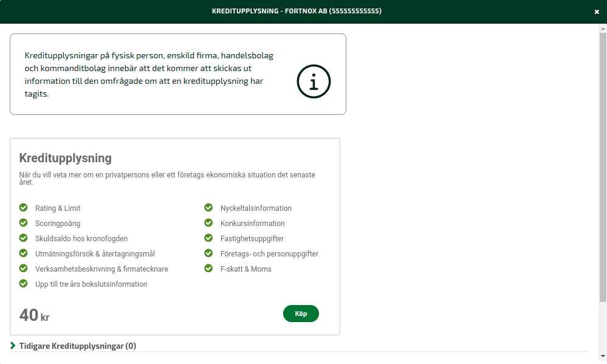Click the Kreditupplysning card heading
The width and height of the screenshot is (607, 364).
click(66, 158)
